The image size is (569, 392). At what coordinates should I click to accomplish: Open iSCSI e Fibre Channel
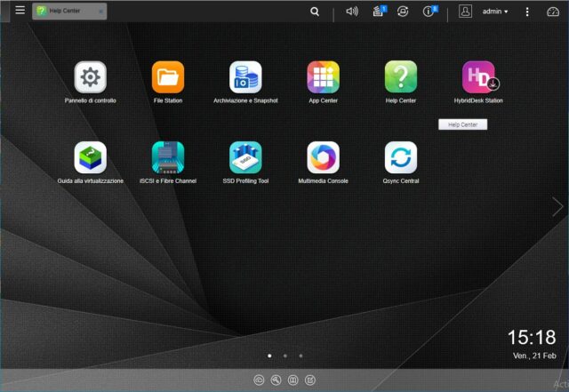[168, 157]
